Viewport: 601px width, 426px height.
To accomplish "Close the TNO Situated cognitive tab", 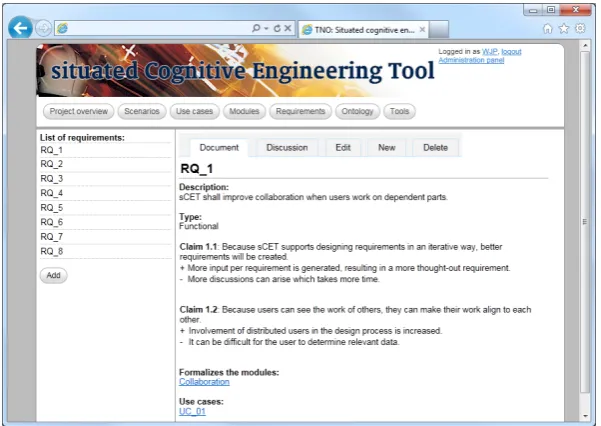I will (422, 30).
